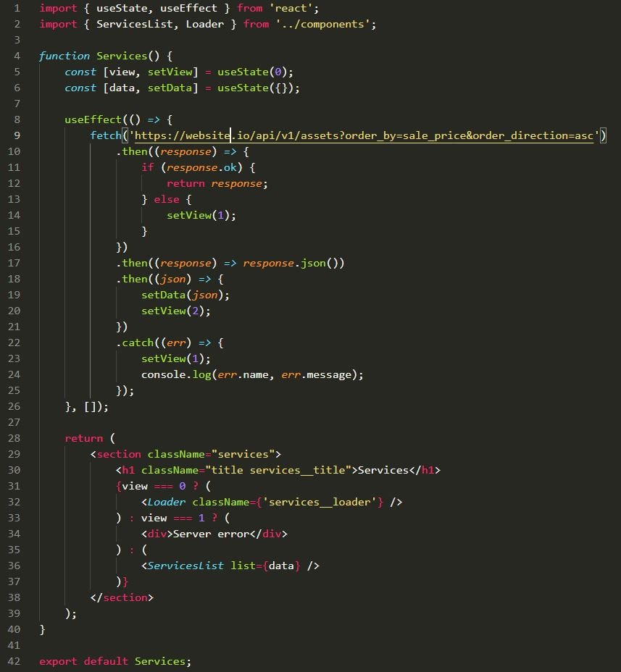
Task: Click 'export default Services;' on line 42
Action: tap(115, 661)
